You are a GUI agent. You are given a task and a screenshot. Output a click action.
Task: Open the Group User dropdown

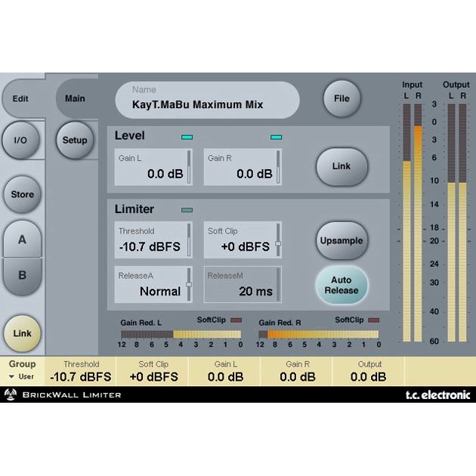point(22,376)
